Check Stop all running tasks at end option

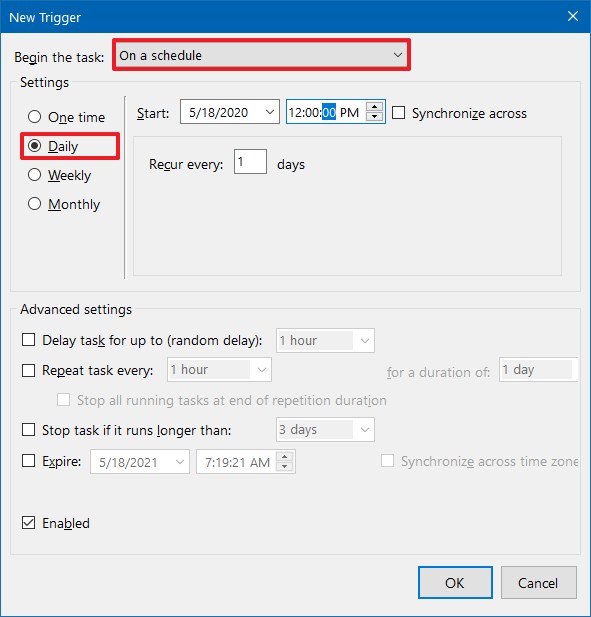[x=64, y=400]
